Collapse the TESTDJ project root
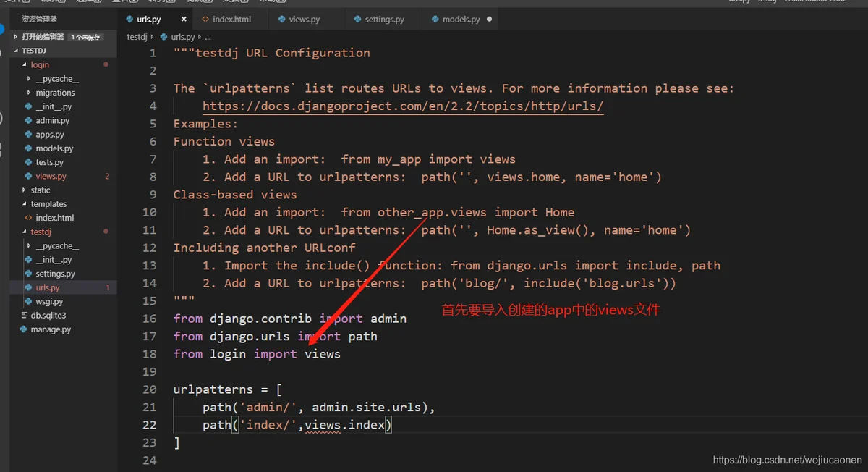This screenshot has height=472, width=868. 17,51
